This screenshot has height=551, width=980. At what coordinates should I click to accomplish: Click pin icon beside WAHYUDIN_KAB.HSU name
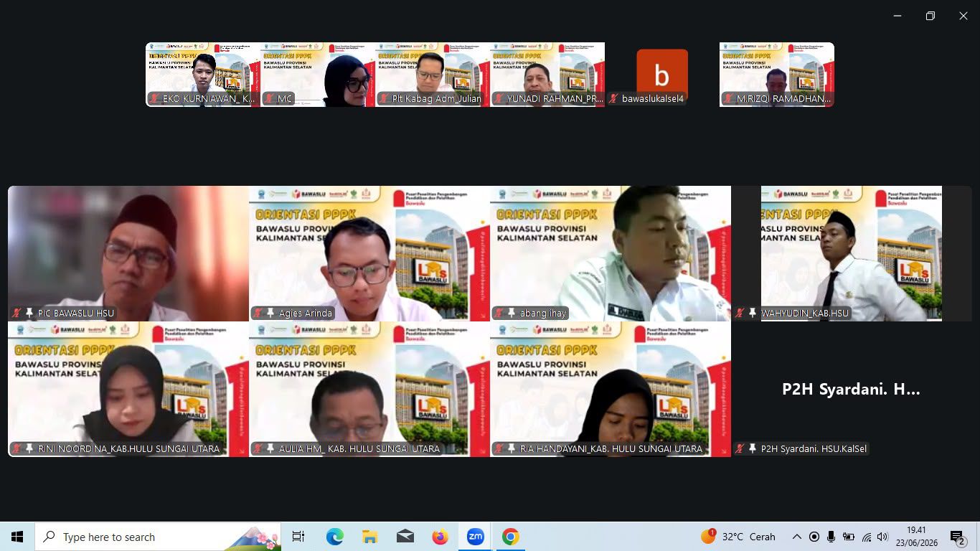[753, 314]
